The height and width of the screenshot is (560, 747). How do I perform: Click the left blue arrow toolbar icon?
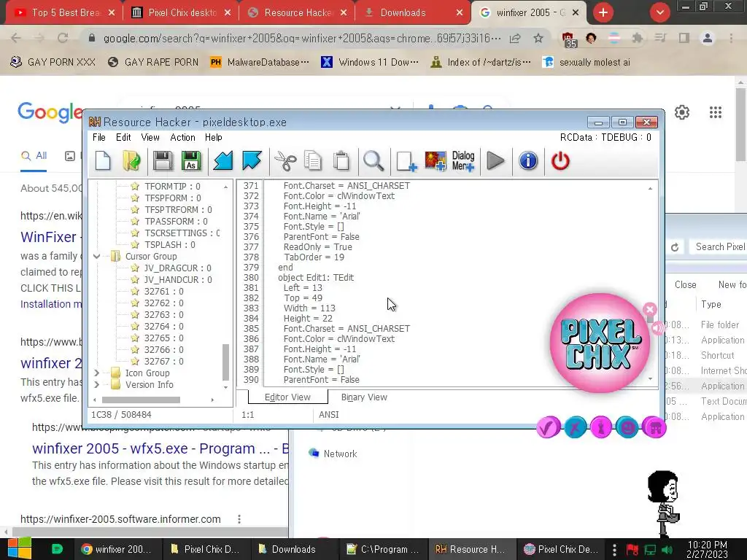click(x=222, y=161)
